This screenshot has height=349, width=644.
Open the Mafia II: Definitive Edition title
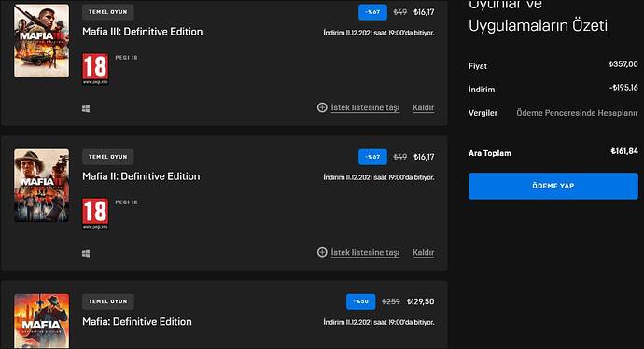[141, 176]
